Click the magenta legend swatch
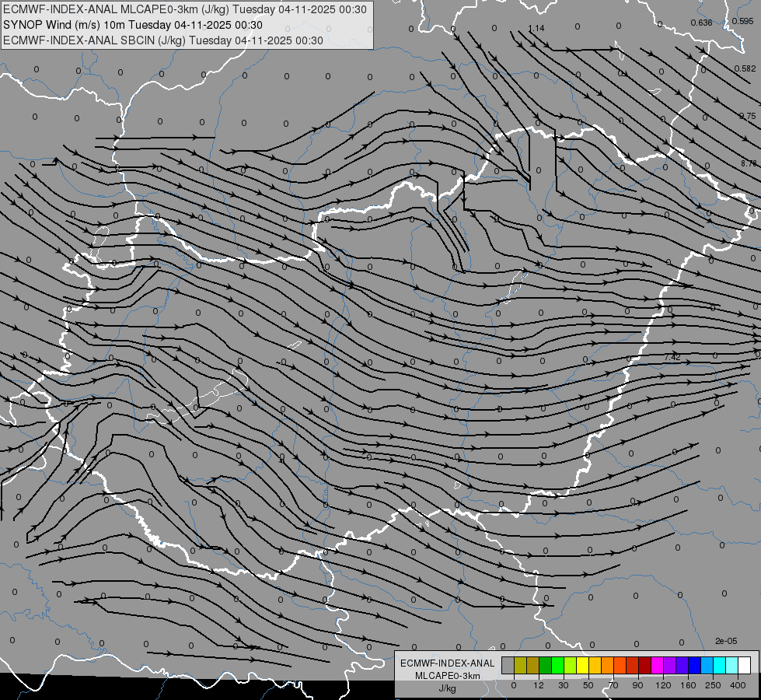 (x=657, y=666)
